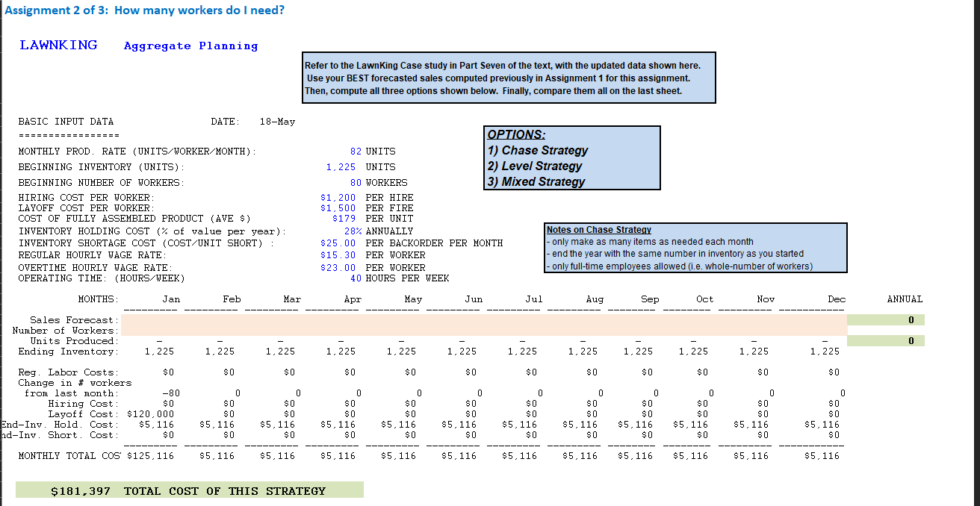
Task: Select the 'Sales Forecast:' row label
Action: coord(72,320)
